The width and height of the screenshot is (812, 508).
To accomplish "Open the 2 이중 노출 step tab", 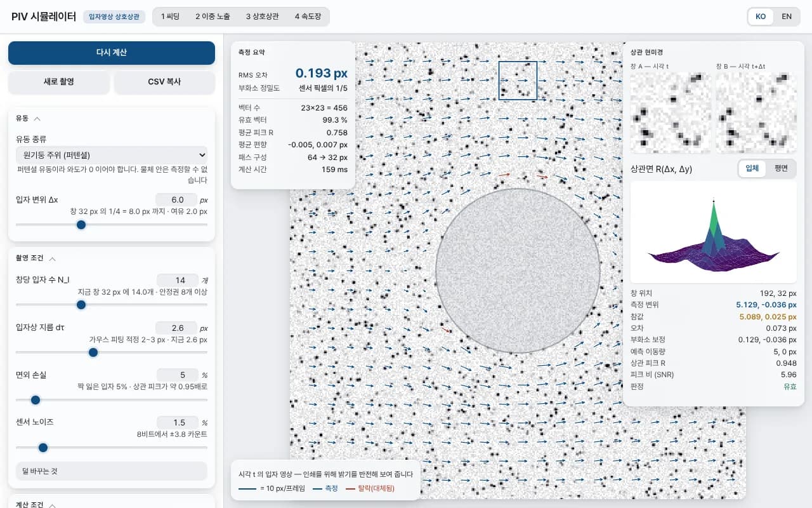I will [213, 17].
